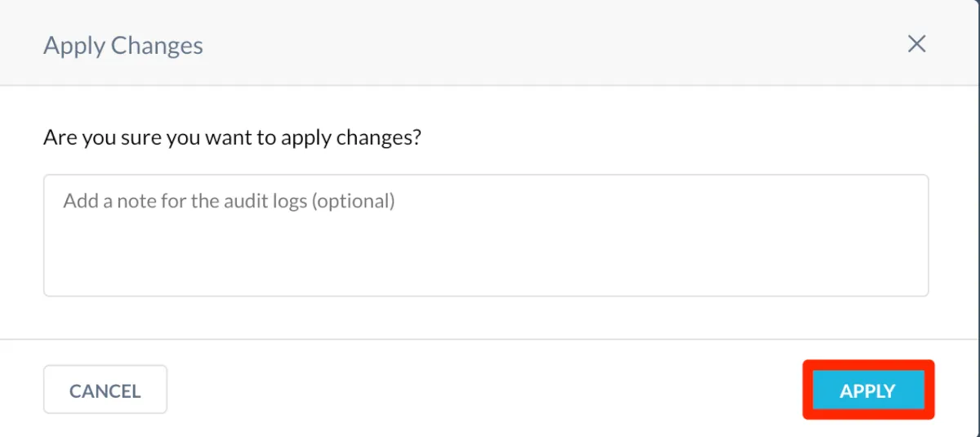980x437 pixels.
Task: Select the "Apply Changes" dialog title
Action: click(x=123, y=45)
